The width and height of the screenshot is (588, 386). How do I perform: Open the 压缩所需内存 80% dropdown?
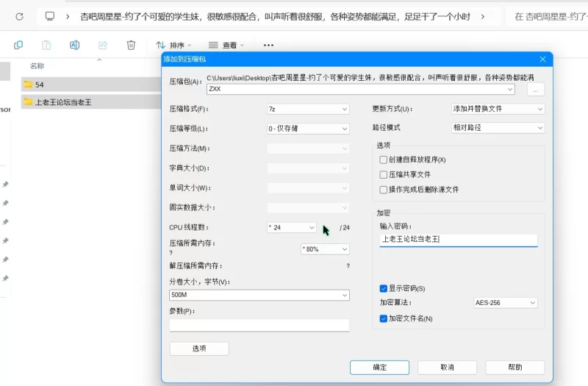point(325,249)
